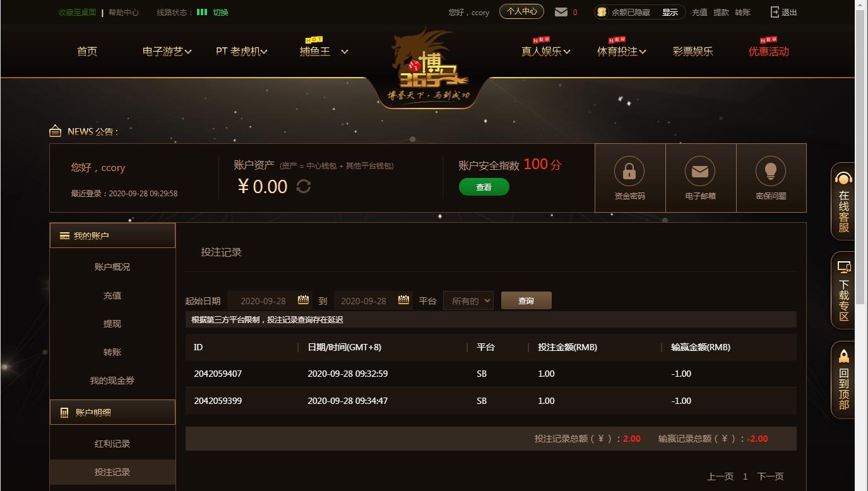Switch line via 切换 link
The image size is (868, 491).
pos(220,12)
